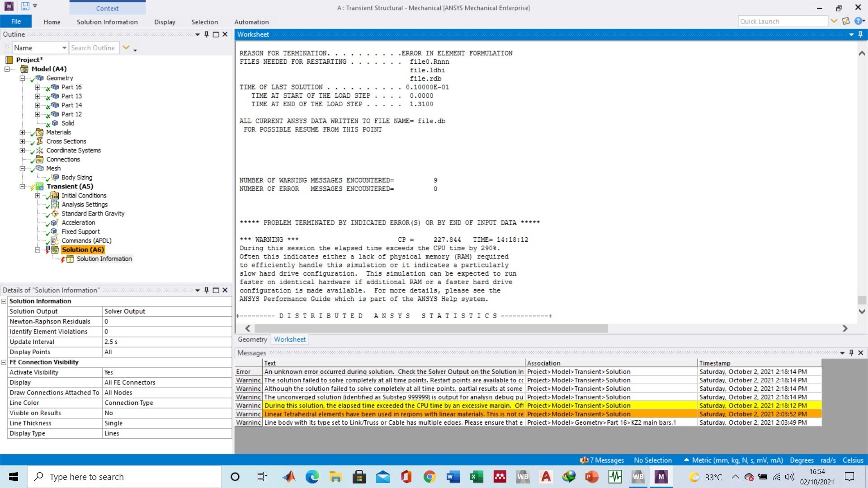Click the Standard Earth Gravity icon
The height and width of the screenshot is (488, 868).
pyautogui.click(x=55, y=214)
